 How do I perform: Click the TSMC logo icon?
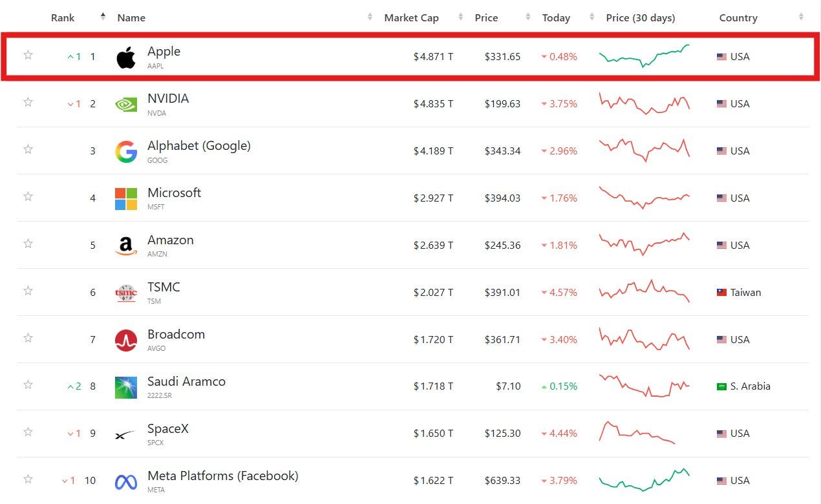(126, 293)
